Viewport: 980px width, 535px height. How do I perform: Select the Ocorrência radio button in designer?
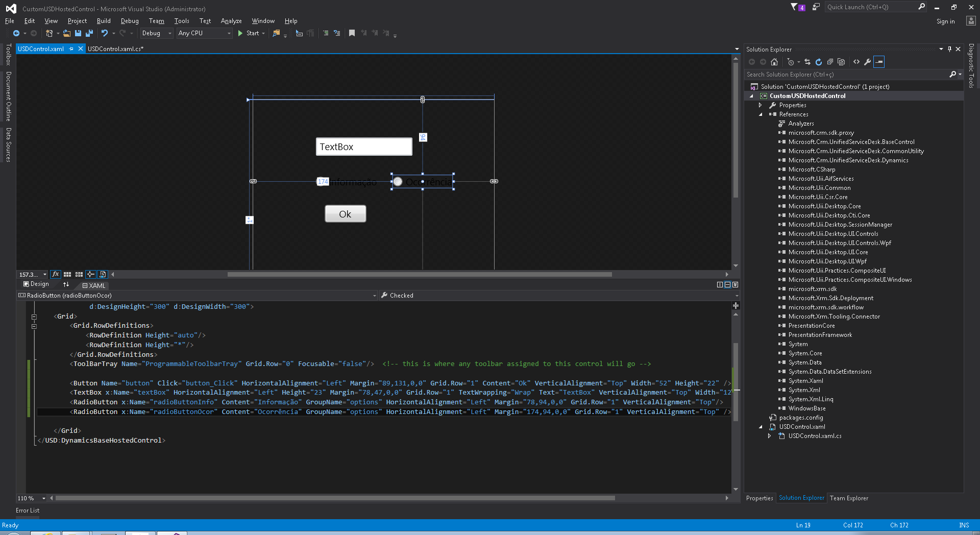tap(398, 182)
